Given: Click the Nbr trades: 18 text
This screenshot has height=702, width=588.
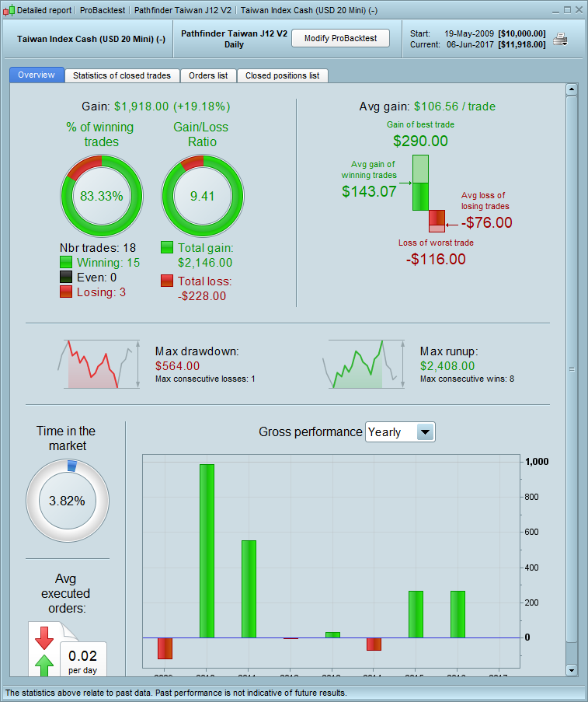Looking at the screenshot, I should pos(98,247).
